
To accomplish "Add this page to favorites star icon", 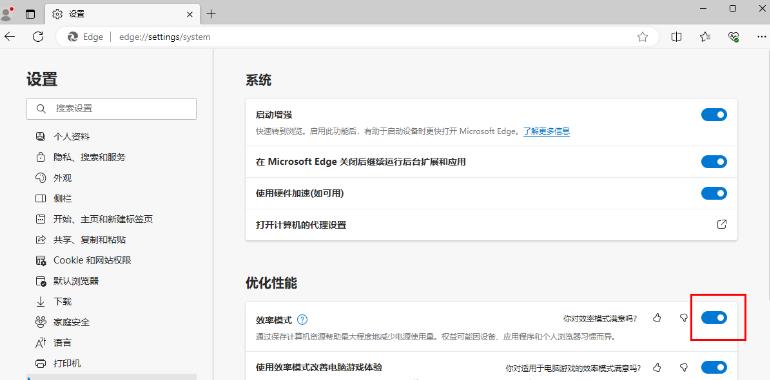I will click(642, 37).
